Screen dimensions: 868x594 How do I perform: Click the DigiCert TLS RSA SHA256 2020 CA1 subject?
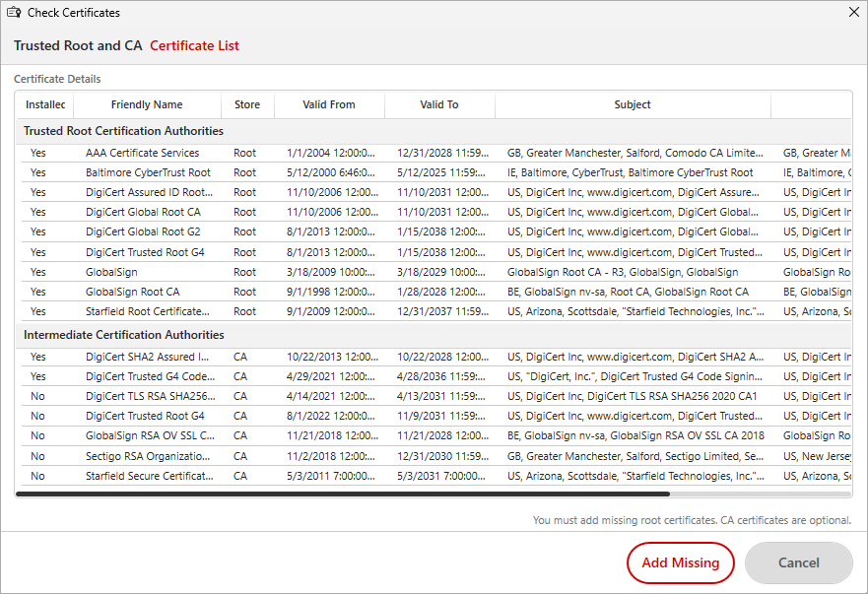(632, 396)
